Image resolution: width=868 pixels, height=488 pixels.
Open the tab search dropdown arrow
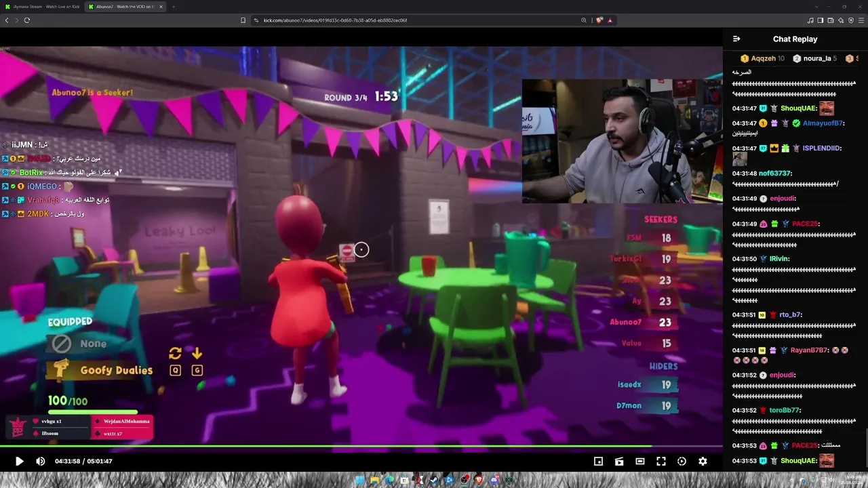(816, 7)
